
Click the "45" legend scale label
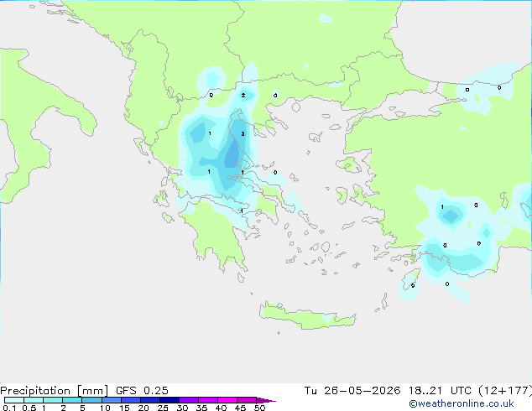(x=240, y=408)
